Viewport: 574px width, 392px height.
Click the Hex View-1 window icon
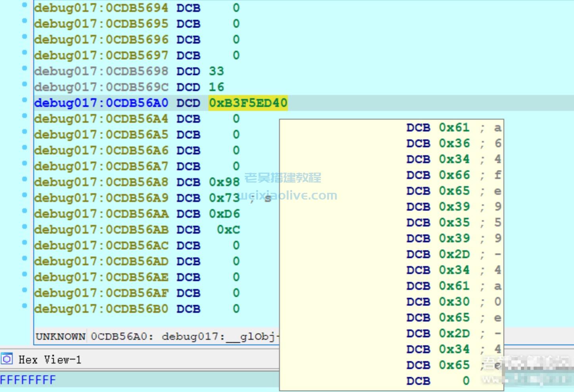7,360
